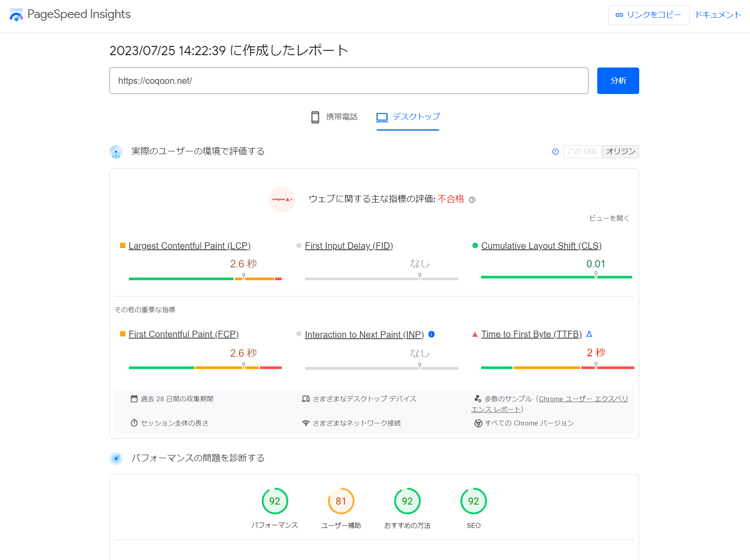Click the real-user data section icon
The height and width of the screenshot is (560, 750).
[116, 152]
